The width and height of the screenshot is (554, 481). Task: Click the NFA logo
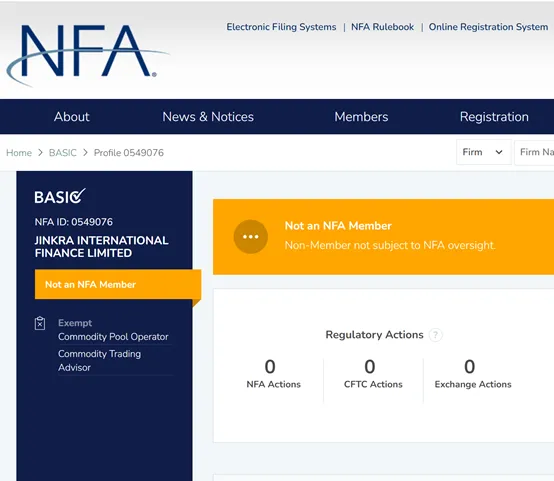pyautogui.click(x=88, y=55)
